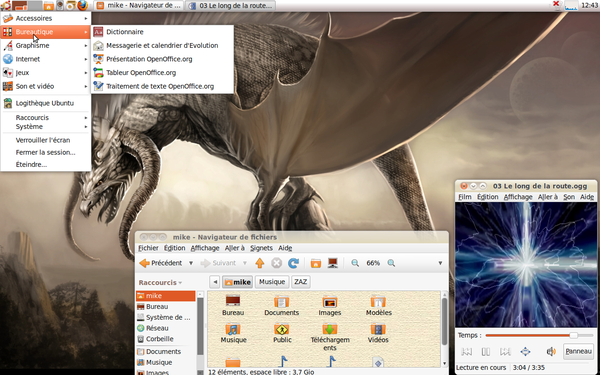Open home folder launcher in top panel

click(x=49, y=5)
